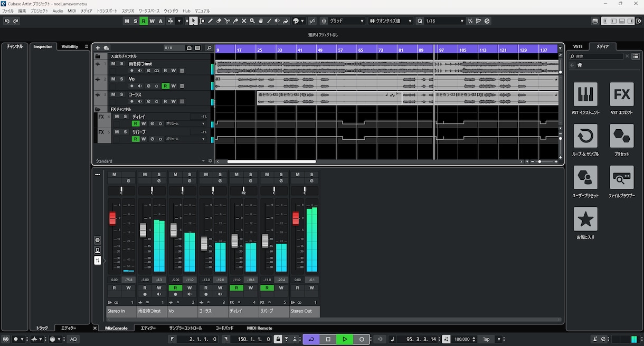
Task: Open Loops & Samples media tile
Action: (585, 136)
